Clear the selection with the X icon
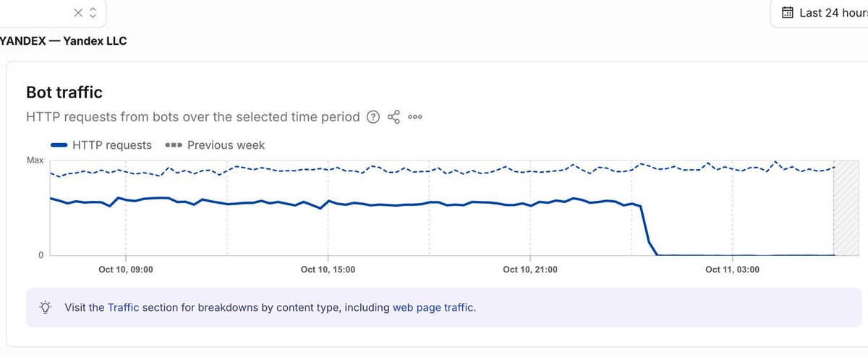The image size is (868, 357). click(x=78, y=12)
